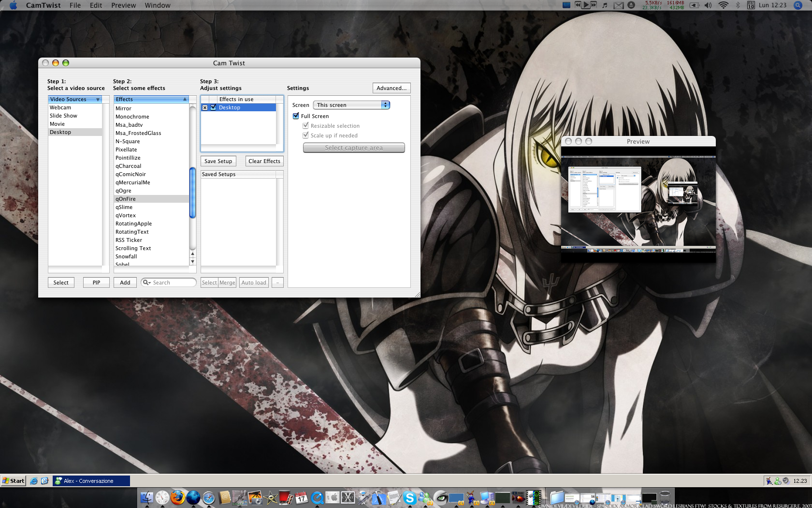Click the Add effect button
The height and width of the screenshot is (508, 812).
coord(125,283)
